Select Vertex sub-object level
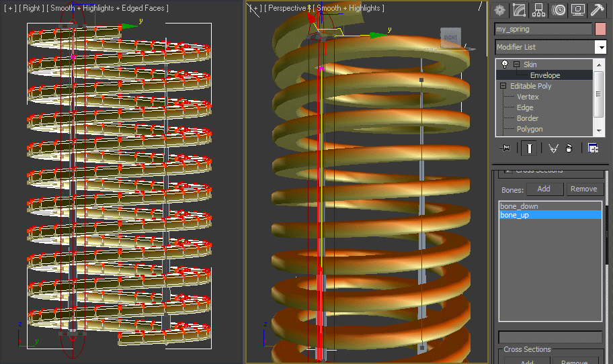Screen dimensions: 613x364 (528, 97)
